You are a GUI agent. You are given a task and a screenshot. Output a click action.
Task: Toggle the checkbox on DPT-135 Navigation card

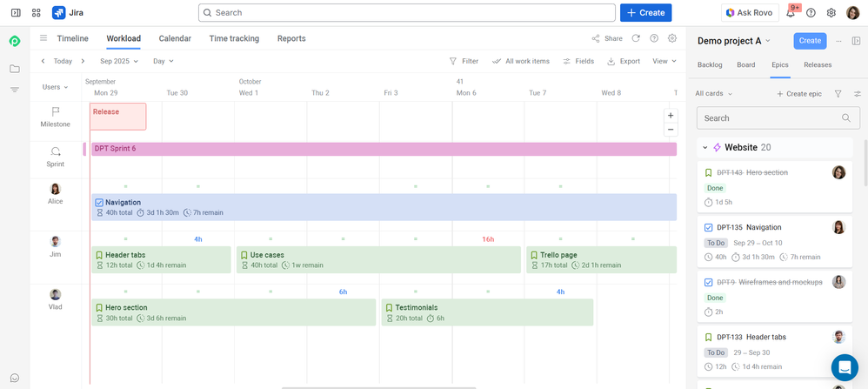point(708,228)
